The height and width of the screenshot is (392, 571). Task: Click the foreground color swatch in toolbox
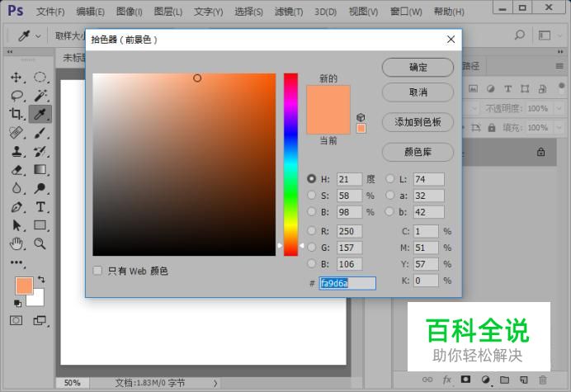click(25, 286)
